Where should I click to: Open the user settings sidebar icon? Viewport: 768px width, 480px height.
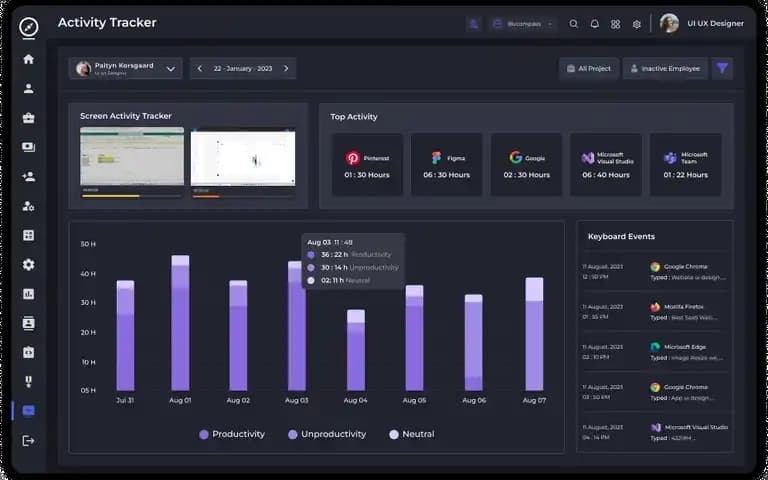(28, 206)
